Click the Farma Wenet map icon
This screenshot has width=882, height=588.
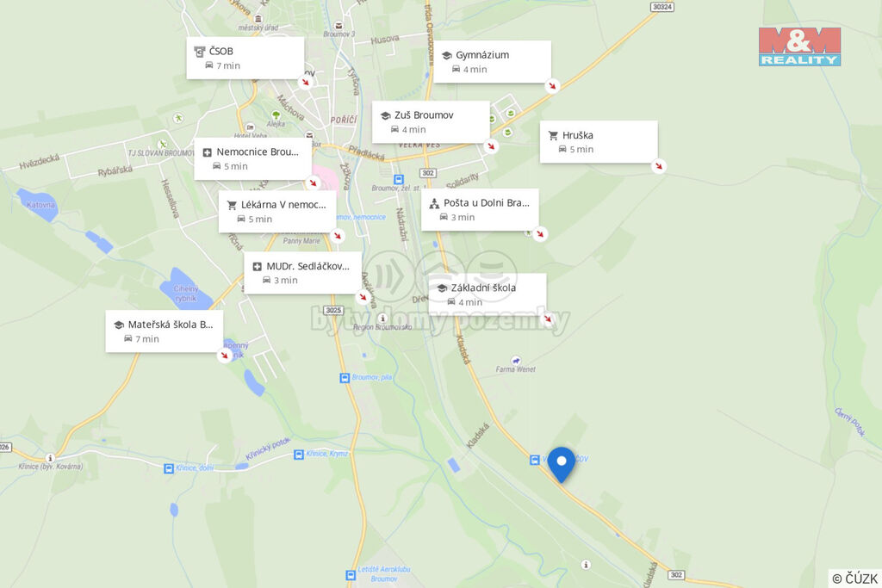pyautogui.click(x=516, y=361)
